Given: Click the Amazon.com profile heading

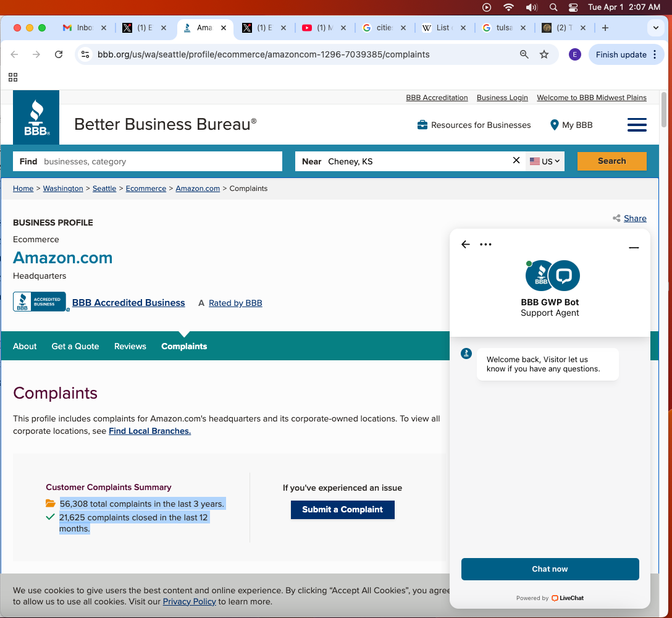Looking at the screenshot, I should click(62, 258).
